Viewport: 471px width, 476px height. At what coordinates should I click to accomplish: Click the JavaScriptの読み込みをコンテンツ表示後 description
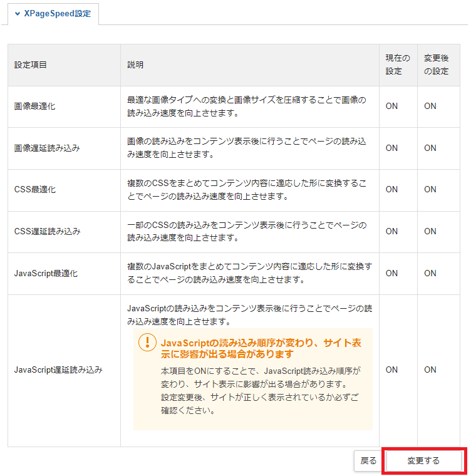(x=250, y=315)
